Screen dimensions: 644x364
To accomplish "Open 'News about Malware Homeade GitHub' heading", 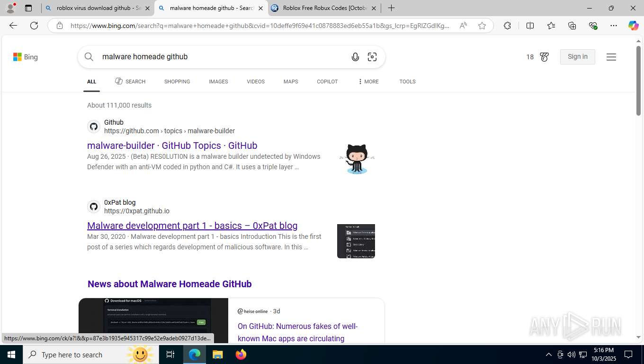I will tap(170, 284).
